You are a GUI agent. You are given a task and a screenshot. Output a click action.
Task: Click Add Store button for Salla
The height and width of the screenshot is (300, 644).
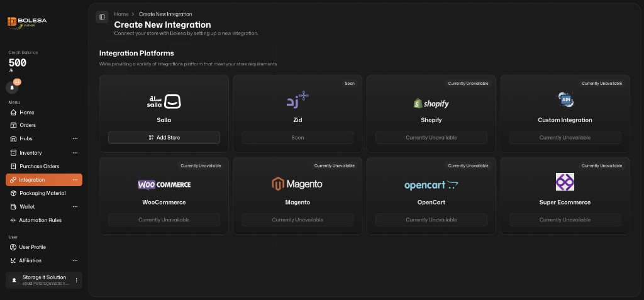click(x=164, y=138)
